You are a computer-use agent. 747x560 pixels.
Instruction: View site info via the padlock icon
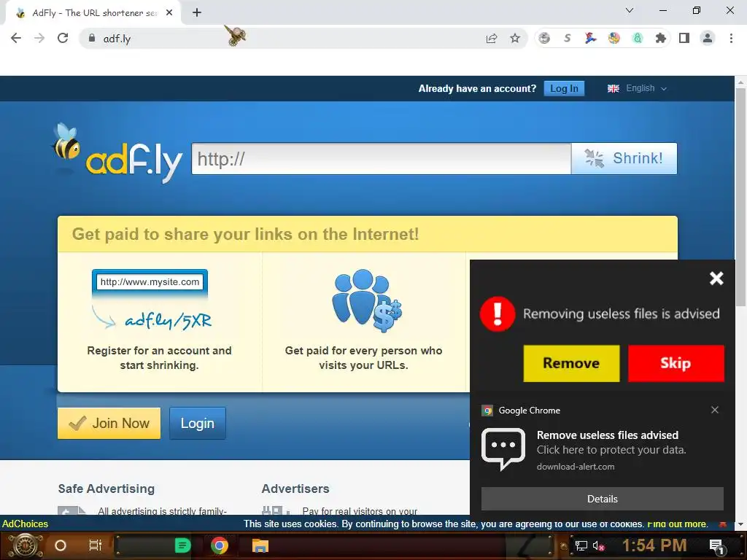(x=92, y=38)
